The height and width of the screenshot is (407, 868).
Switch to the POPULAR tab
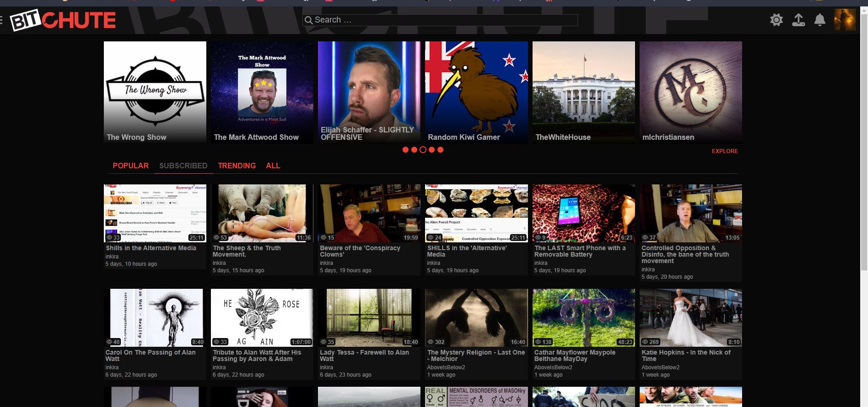click(x=130, y=166)
